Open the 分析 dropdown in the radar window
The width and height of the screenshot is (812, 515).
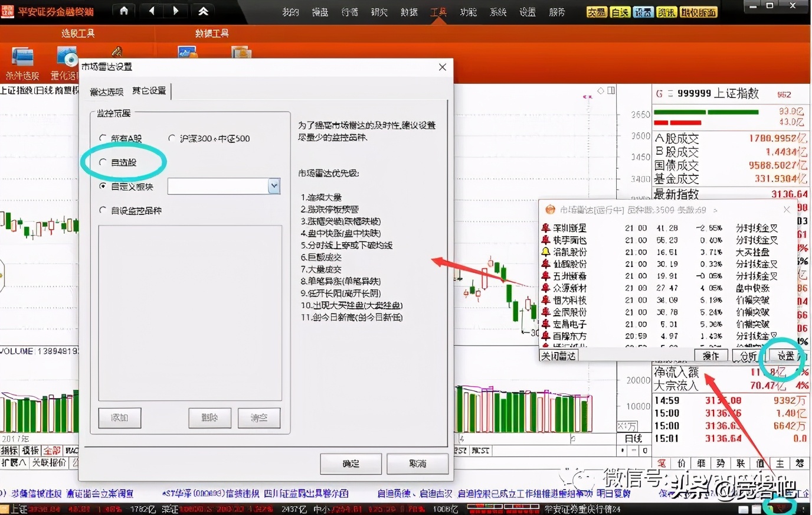tap(747, 356)
